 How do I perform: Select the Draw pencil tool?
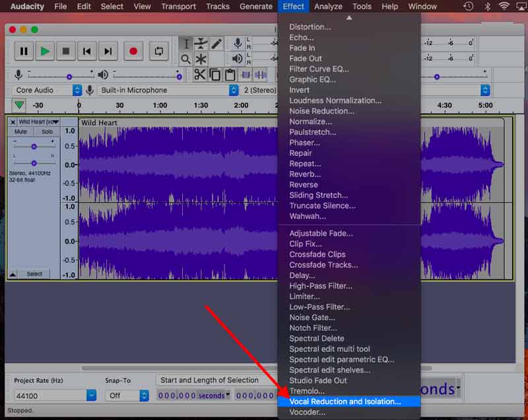click(x=216, y=44)
